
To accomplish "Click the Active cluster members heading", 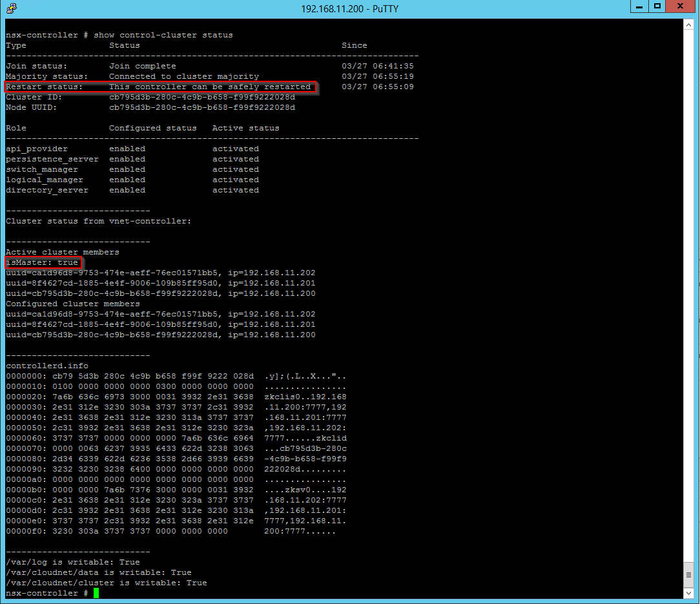I will pos(63,252).
